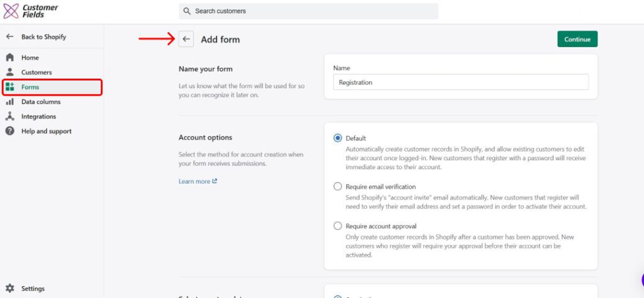Click the Home house icon
Screen dimensions: 644x298
pos(10,57)
